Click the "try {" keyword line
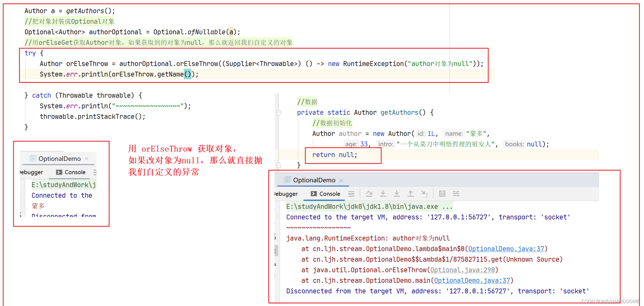 [34, 53]
